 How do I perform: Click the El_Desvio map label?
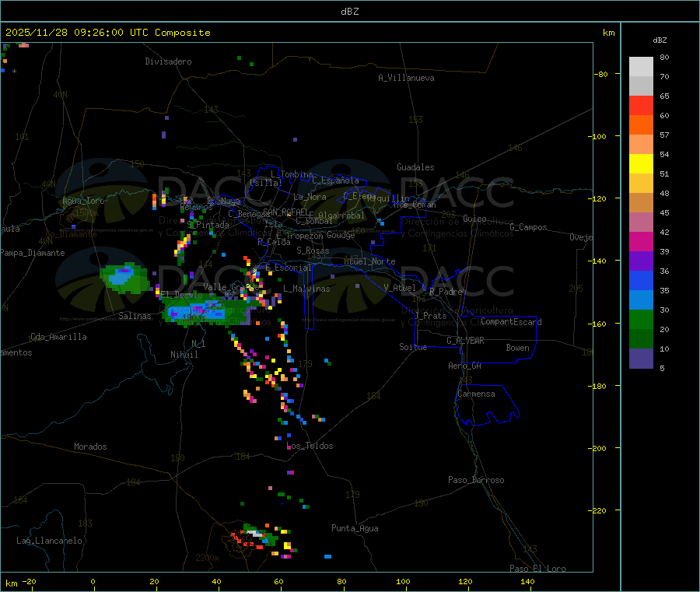coord(182,295)
